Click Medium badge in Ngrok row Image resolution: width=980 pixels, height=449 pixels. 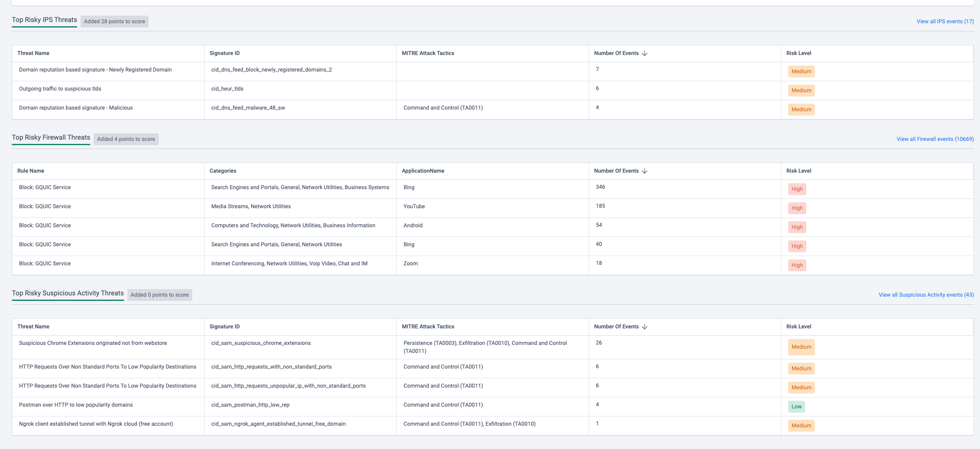click(801, 426)
